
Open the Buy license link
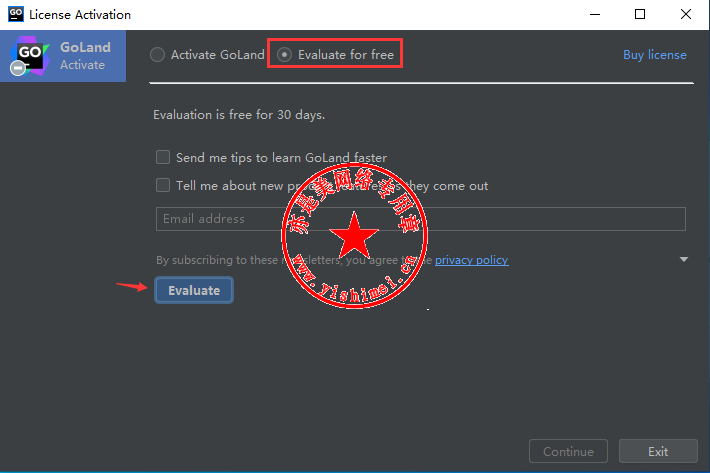655,55
